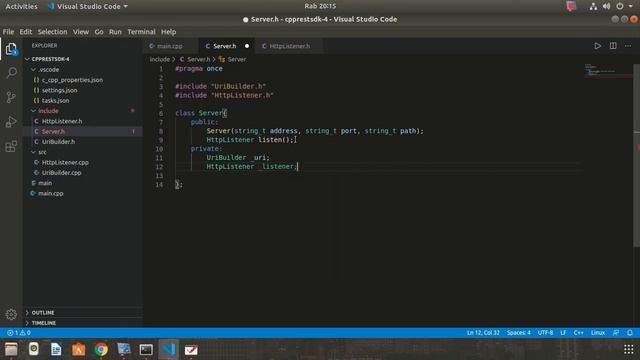
Task: Show errors and warnings in status bar
Action: point(19,333)
